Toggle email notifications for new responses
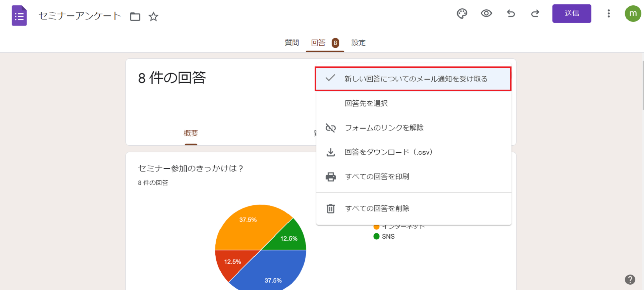Image resolution: width=644 pixels, height=290 pixels. (413, 79)
